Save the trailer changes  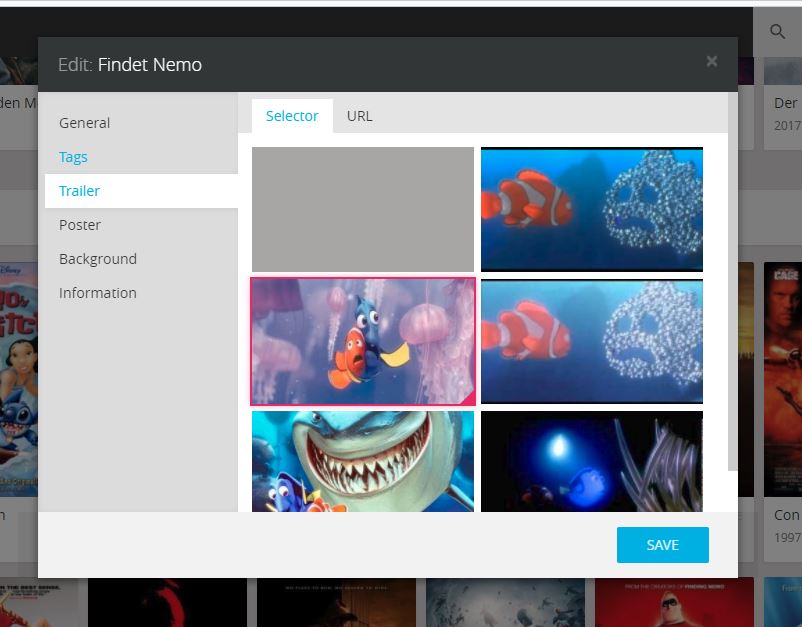pos(662,545)
